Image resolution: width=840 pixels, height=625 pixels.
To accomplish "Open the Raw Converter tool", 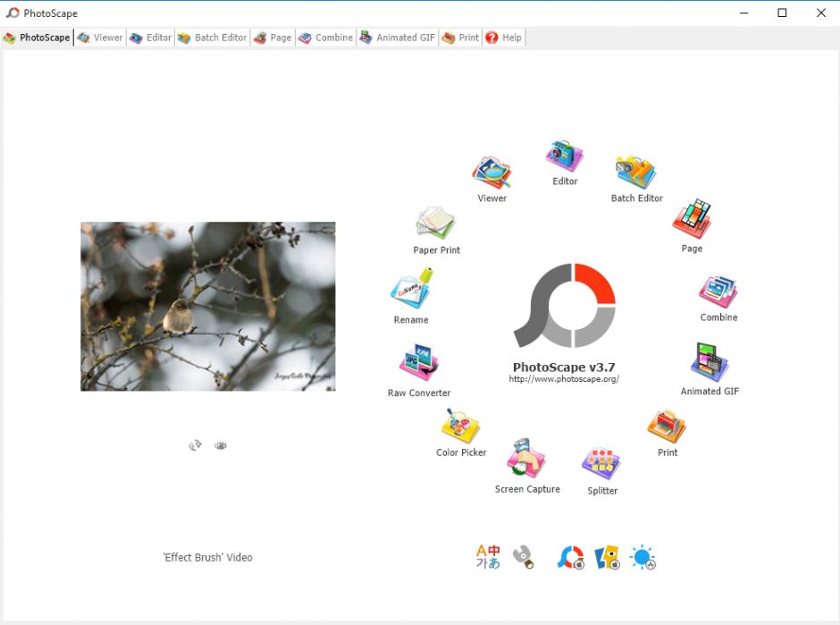I will [419, 364].
